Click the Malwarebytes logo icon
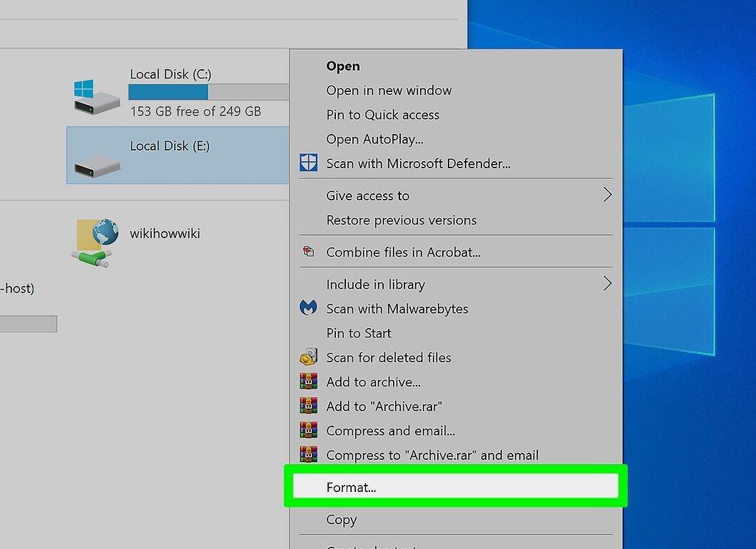 pos(309,307)
